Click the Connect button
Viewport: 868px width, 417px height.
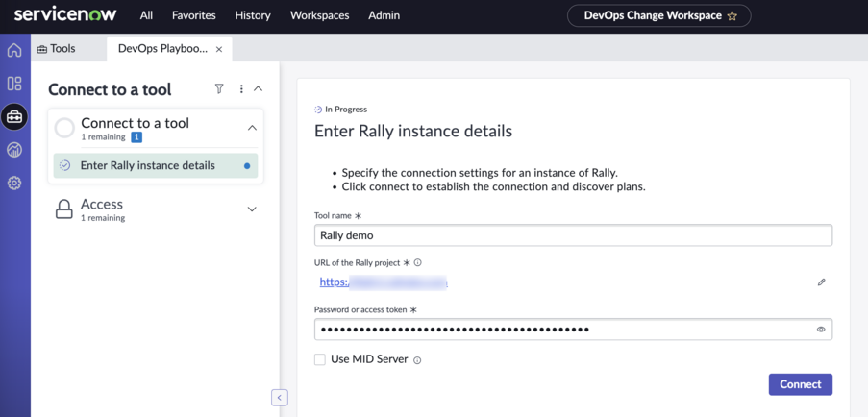tap(801, 384)
